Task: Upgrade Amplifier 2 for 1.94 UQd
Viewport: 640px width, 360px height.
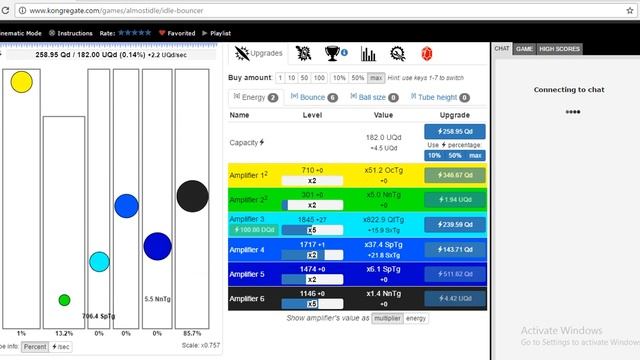Action: click(x=455, y=200)
